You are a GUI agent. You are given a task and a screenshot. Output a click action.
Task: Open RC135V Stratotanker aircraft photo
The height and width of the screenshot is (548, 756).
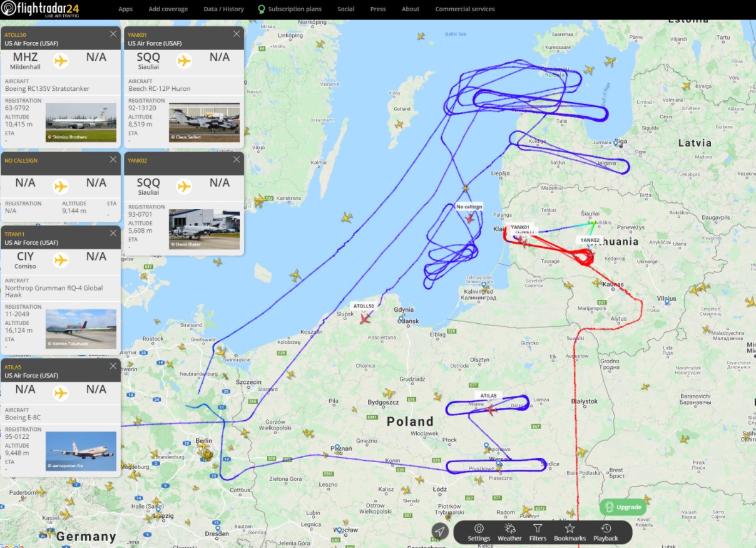pyautogui.click(x=81, y=123)
